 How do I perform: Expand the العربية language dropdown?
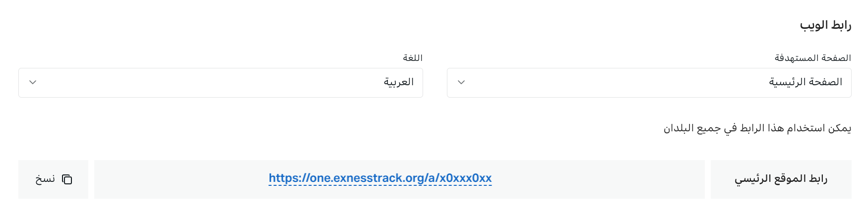tap(220, 83)
